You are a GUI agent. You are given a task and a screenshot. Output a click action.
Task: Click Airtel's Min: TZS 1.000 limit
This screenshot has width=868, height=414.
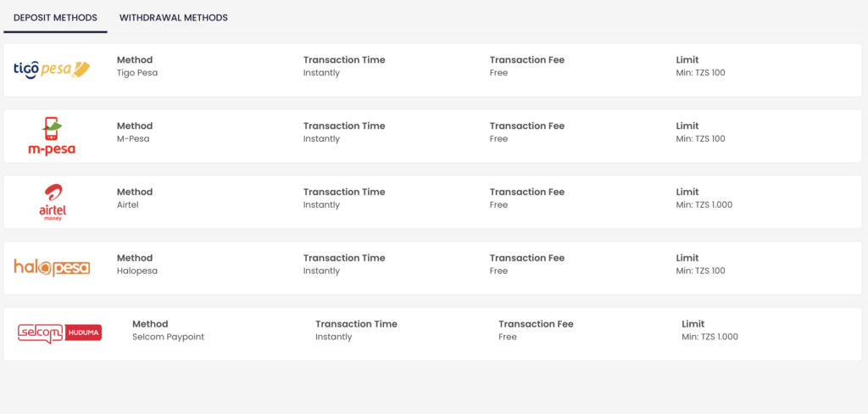coord(704,204)
